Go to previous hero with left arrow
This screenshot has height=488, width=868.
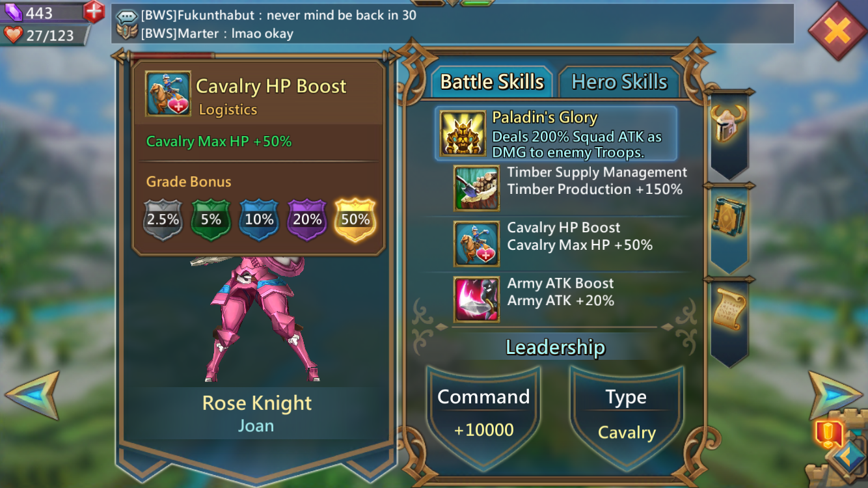coord(33,395)
